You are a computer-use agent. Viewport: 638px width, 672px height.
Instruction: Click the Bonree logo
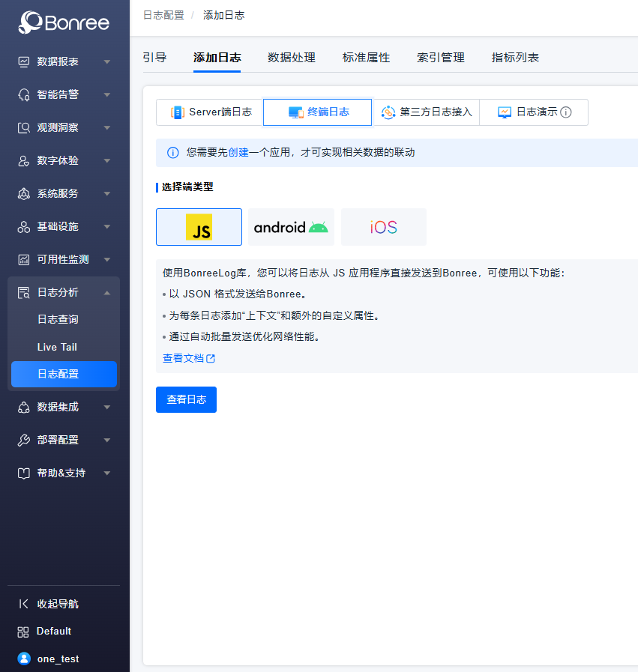[64, 22]
